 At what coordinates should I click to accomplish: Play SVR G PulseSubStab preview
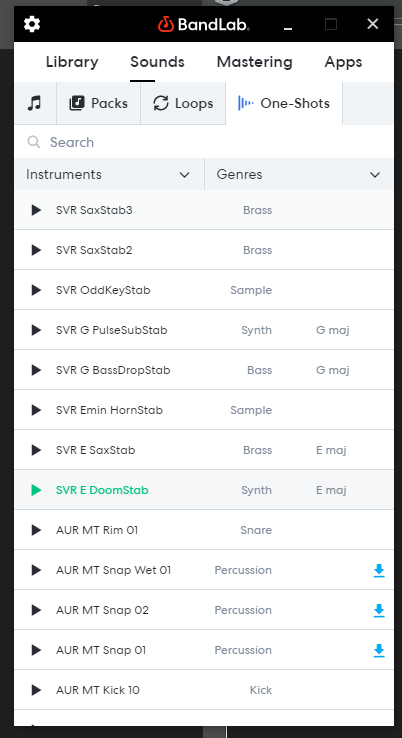[36, 330]
